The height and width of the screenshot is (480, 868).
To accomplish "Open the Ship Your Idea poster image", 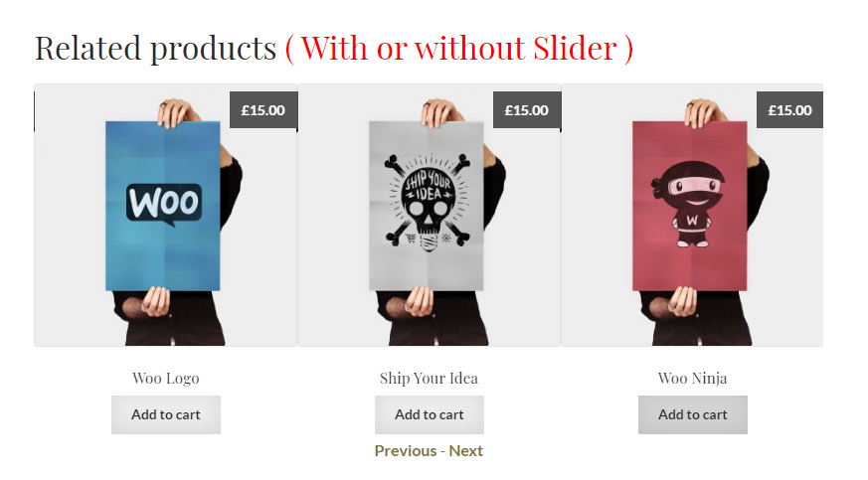I will 429,215.
